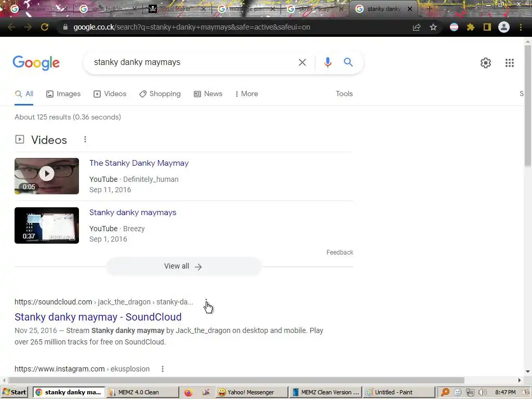Switch to the Virus Maker browser tab
Viewport: 532px width, 399px height.
[176, 9]
